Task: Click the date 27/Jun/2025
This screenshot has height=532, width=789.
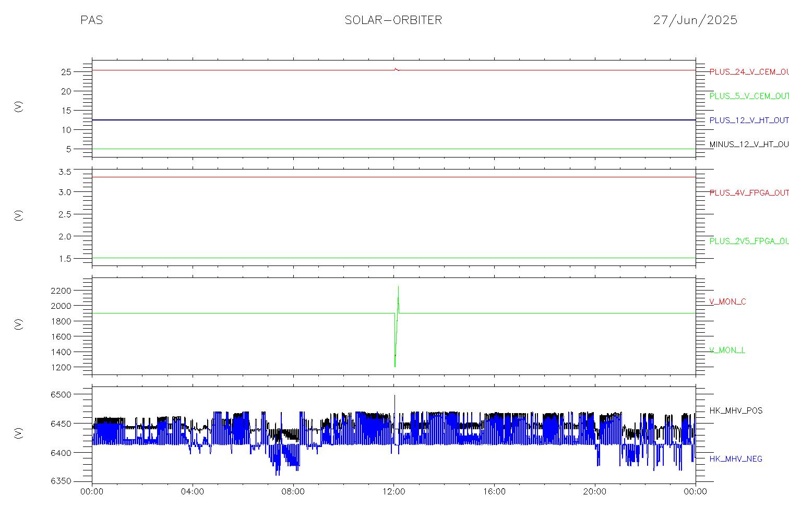Action: [695, 20]
